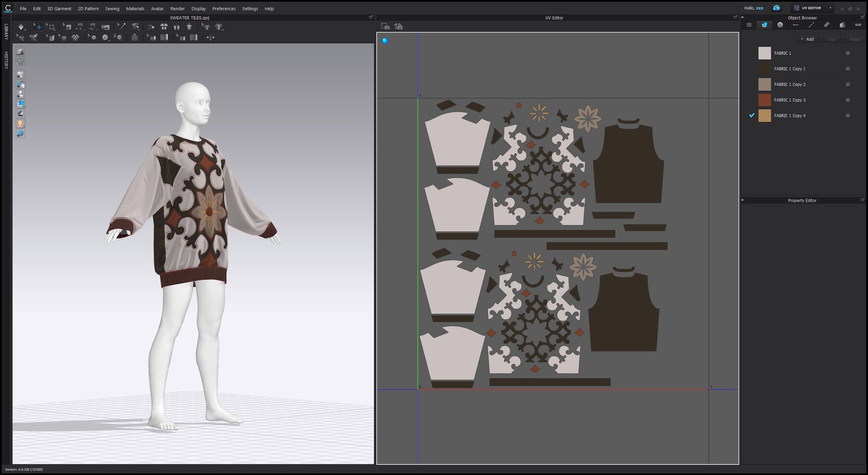Pick the Tack pin tool
Image resolution: width=868 pixels, height=475 pixels.
pyautogui.click(x=122, y=27)
